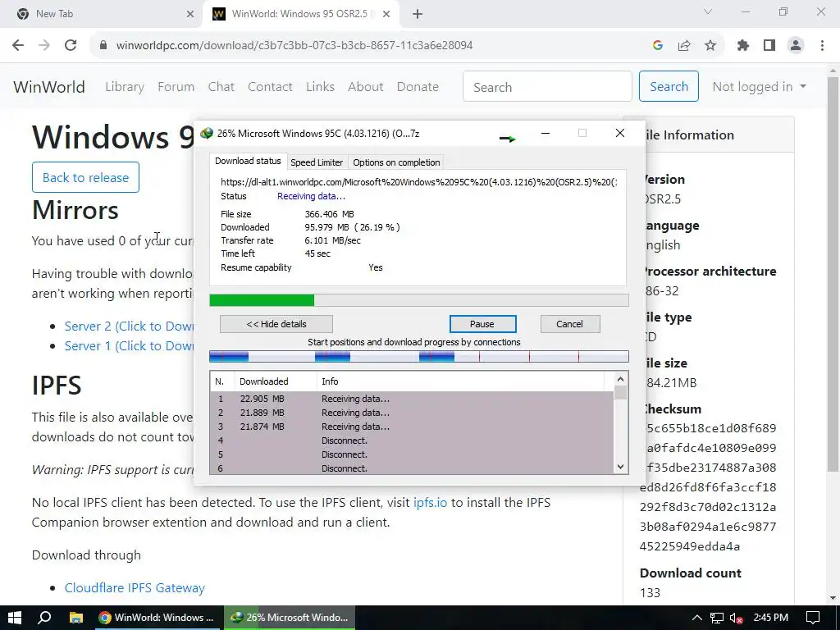Close the IDM download dialog
This screenshot has height=630, width=840.
tap(620, 133)
